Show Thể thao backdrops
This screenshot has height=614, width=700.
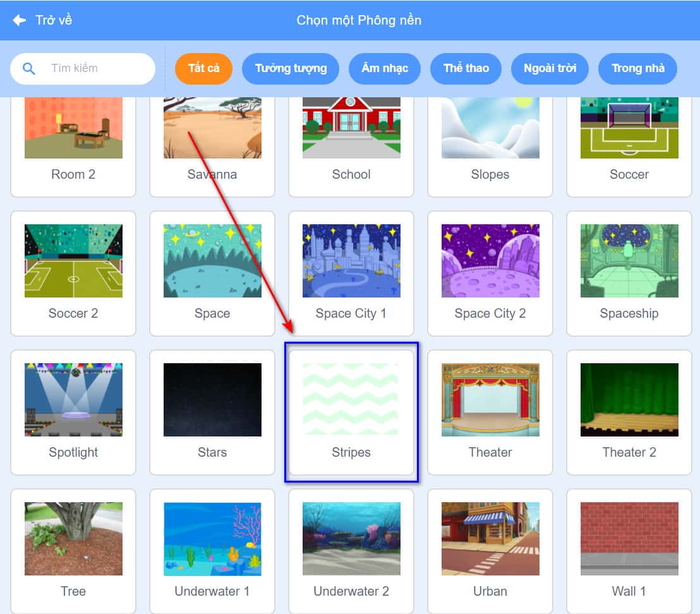click(466, 68)
